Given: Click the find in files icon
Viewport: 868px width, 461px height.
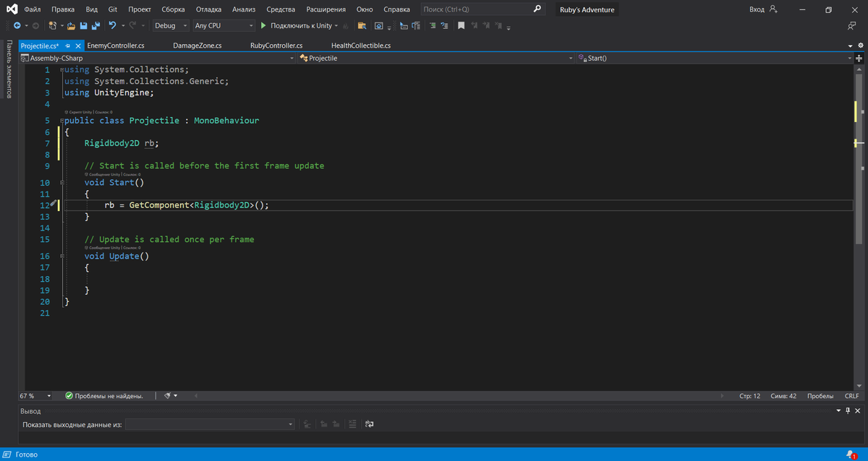Looking at the screenshot, I should tap(362, 25).
